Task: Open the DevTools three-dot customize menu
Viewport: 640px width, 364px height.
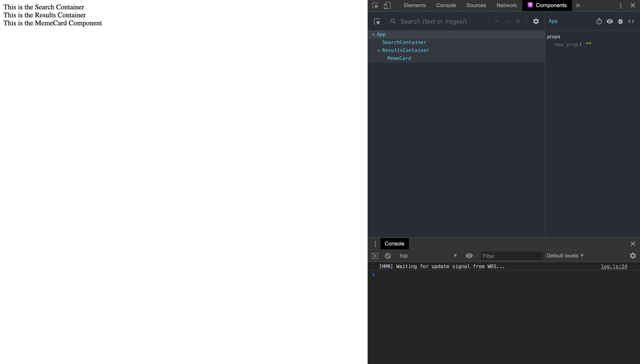Action: click(620, 5)
